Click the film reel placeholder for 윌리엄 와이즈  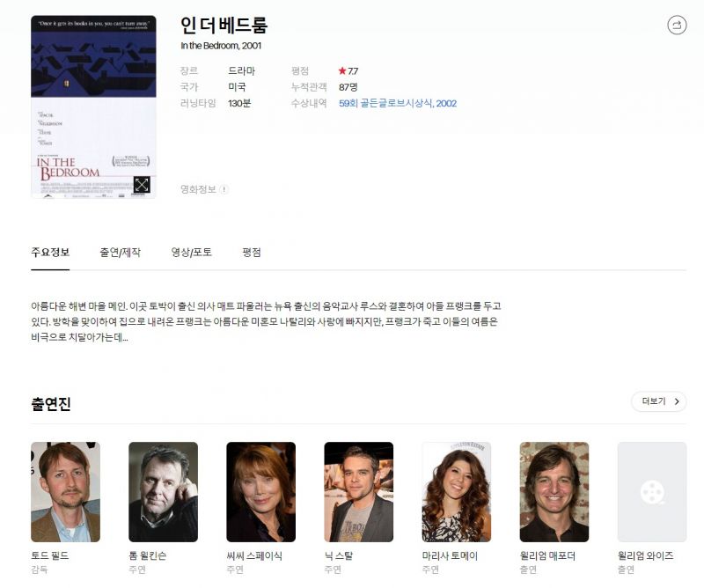(651, 491)
